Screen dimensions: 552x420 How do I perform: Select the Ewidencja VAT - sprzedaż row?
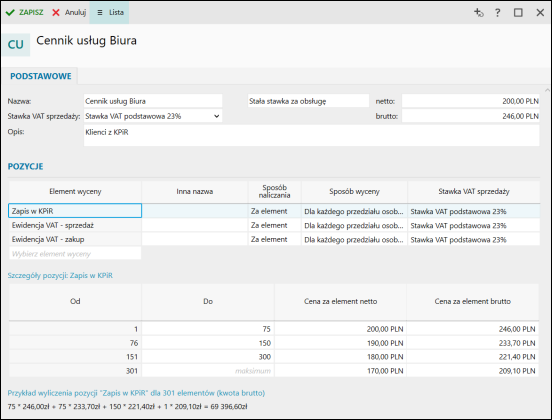(274, 225)
